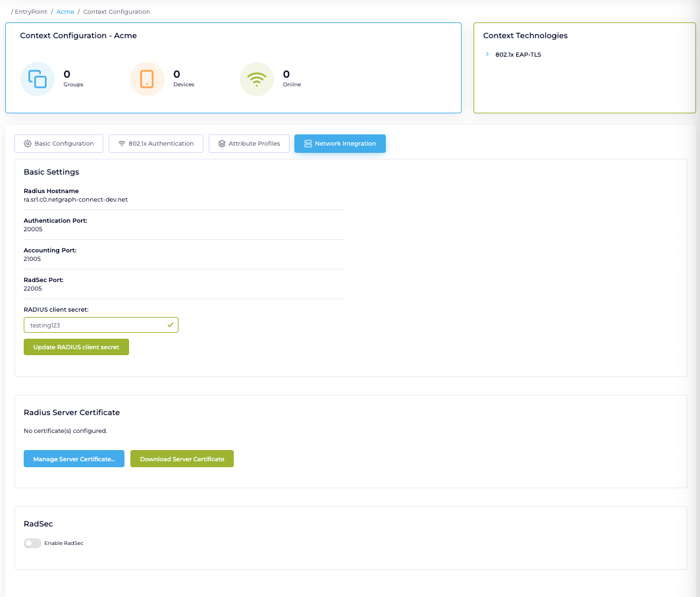Click the Enable RadSec label text

(x=64, y=544)
